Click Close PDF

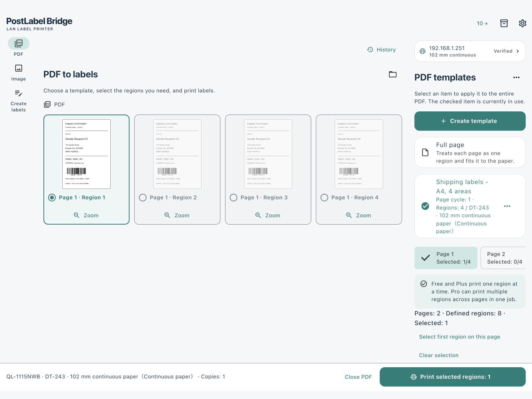[x=358, y=377]
